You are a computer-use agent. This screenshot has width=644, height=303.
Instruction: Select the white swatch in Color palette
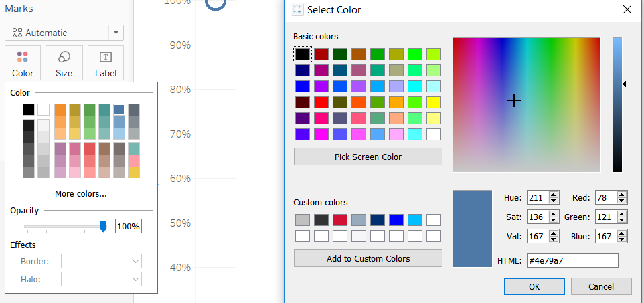pos(44,110)
